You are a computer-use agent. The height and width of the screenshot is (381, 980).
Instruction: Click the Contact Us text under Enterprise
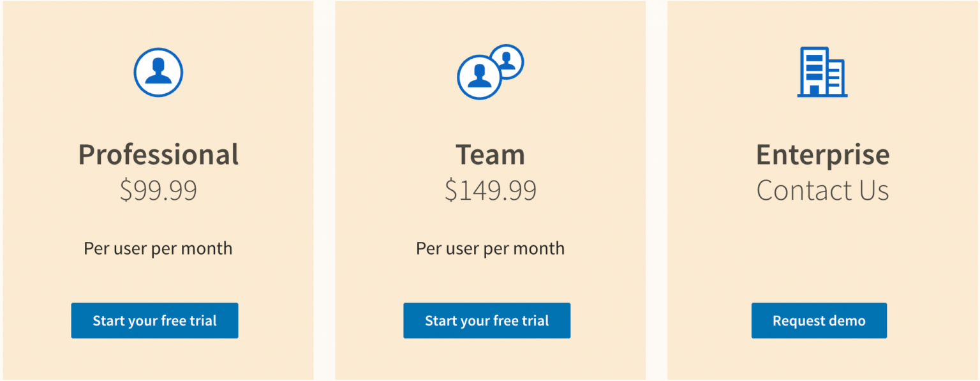point(822,190)
